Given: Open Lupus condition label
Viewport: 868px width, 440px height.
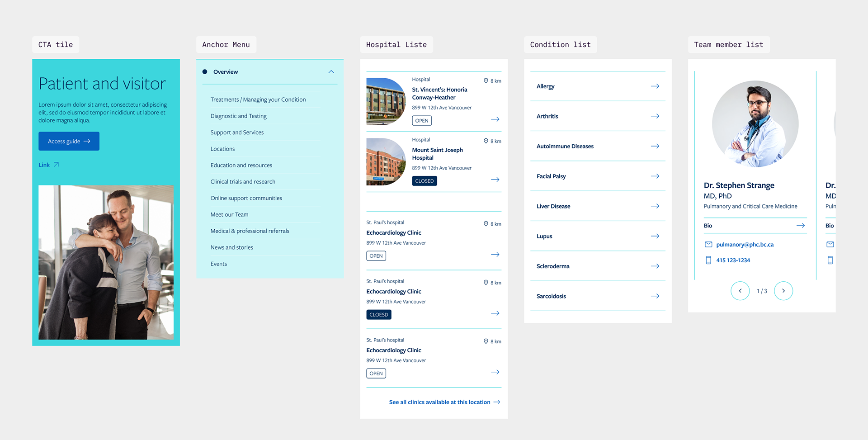Looking at the screenshot, I should click(x=544, y=236).
